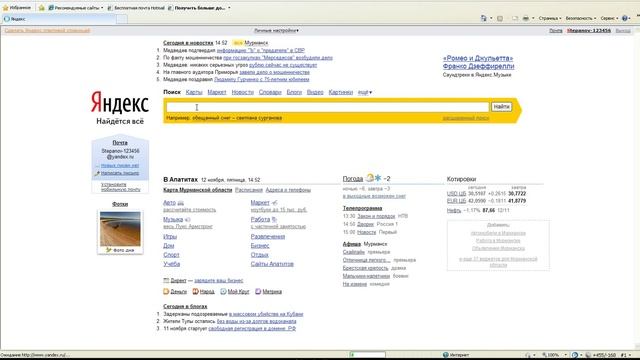Open the Сегодня в новостях heading
This screenshot has height=360, width=640.
188,43
